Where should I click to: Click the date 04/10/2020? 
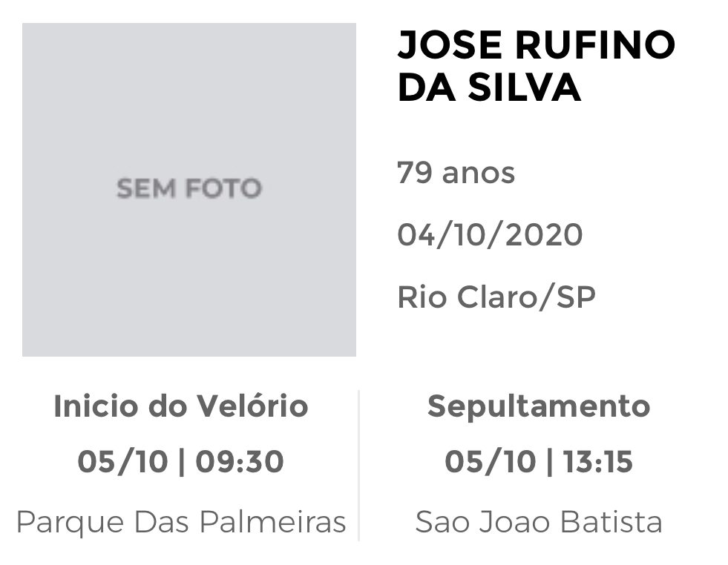[x=490, y=234]
